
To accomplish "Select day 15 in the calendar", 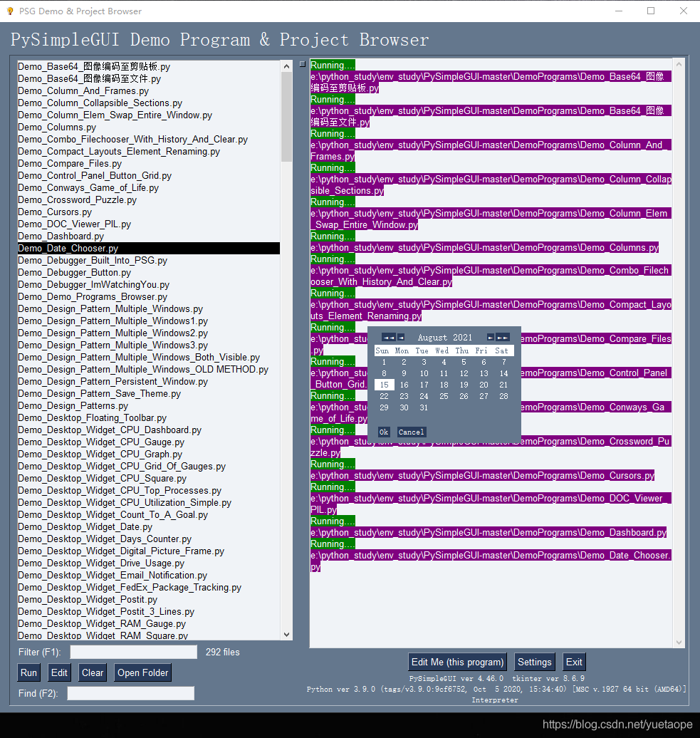I will click(385, 385).
